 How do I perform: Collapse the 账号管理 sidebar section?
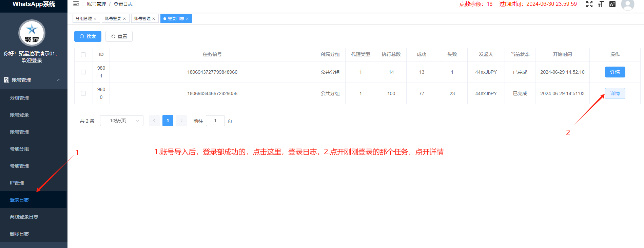click(x=59, y=80)
